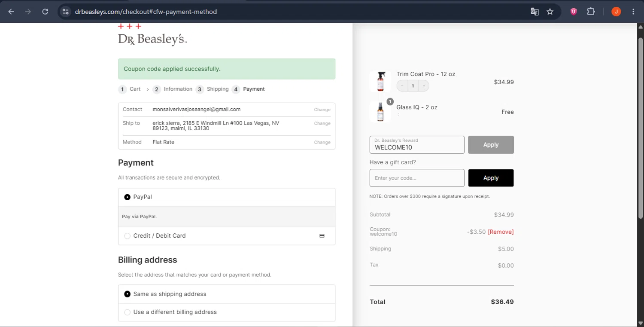Choose Same as shipping address
Viewport: 644px width, 327px height.
point(127,294)
